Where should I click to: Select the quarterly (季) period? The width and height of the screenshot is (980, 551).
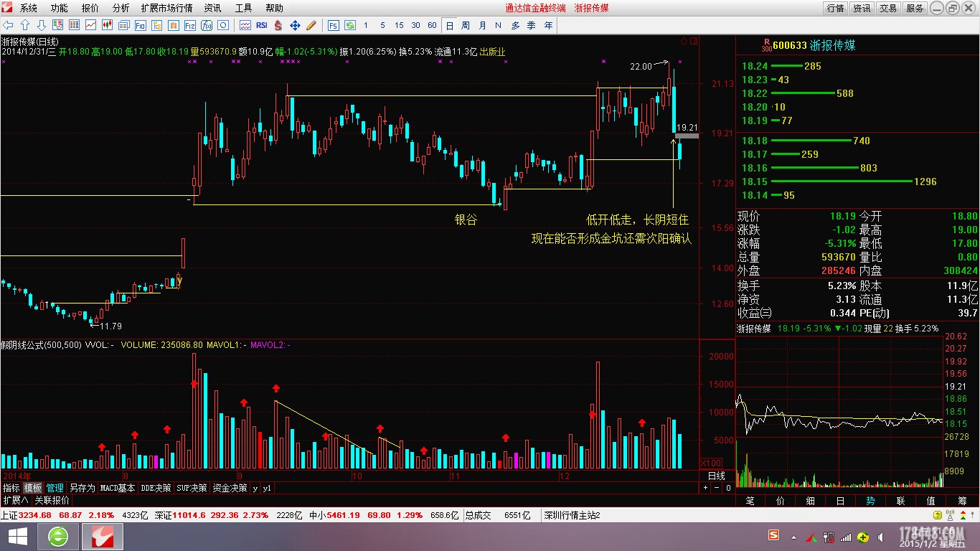pos(532,25)
